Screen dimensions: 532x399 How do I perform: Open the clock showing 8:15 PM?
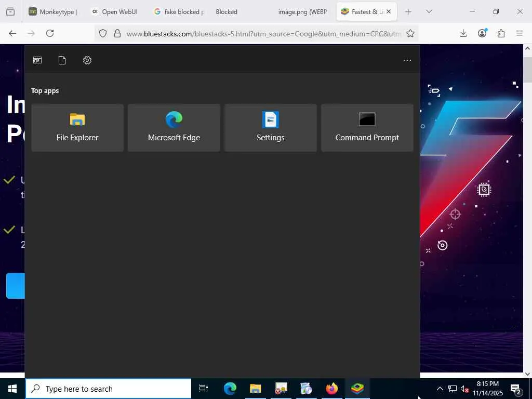coord(488,389)
